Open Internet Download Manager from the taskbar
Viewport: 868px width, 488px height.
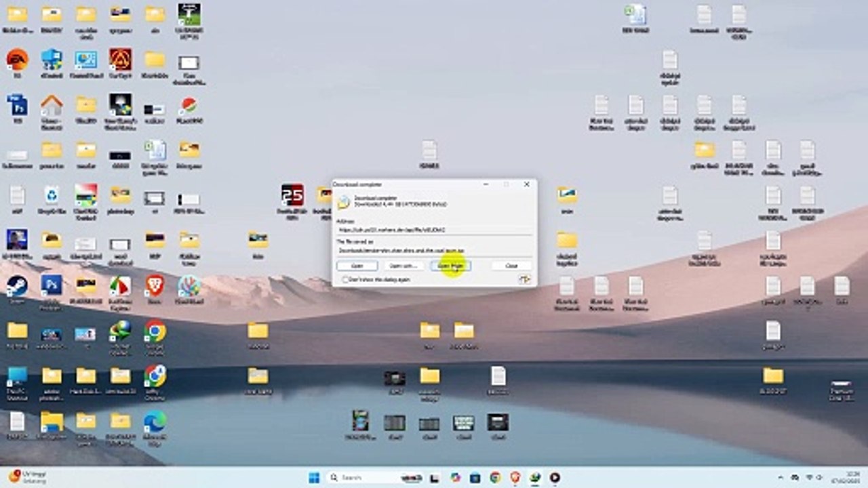point(535,477)
